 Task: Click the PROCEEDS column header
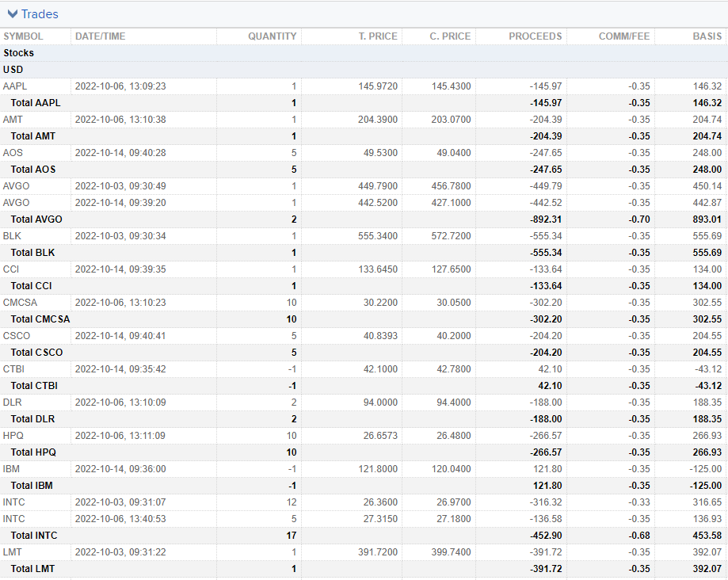coord(536,36)
